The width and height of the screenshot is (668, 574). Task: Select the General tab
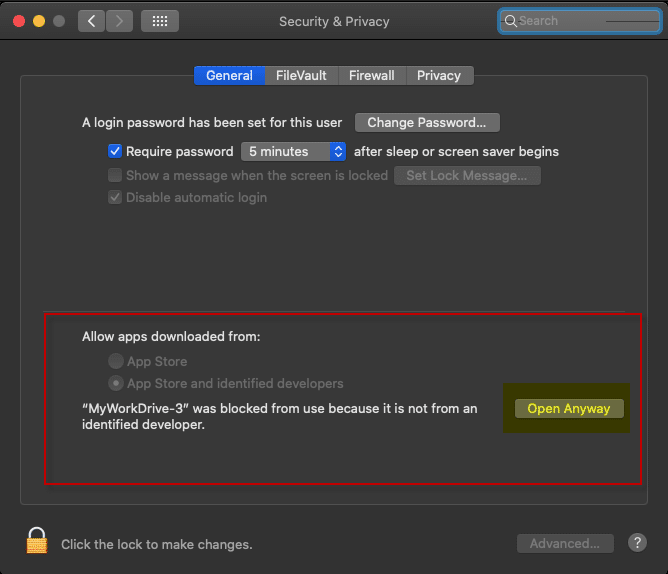coord(229,75)
